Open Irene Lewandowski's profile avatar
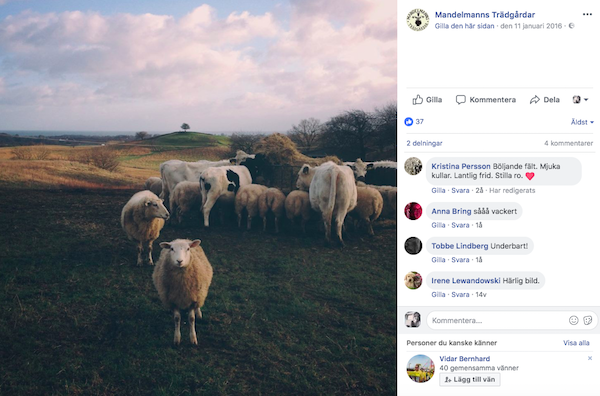 coord(413,280)
